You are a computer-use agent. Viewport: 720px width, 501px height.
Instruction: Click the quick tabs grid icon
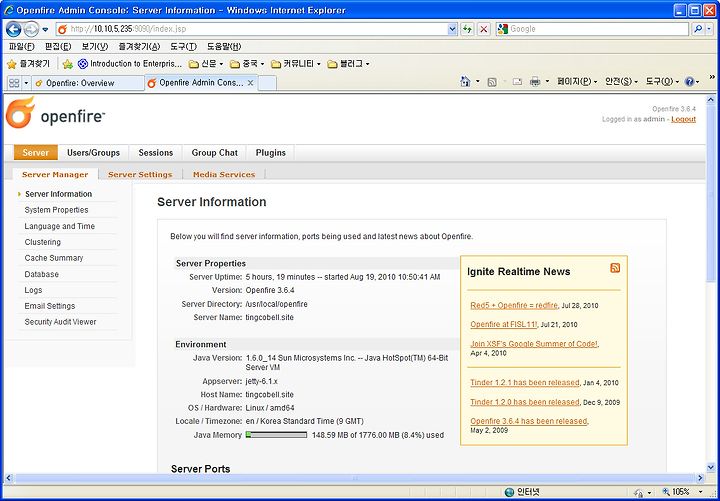coord(14,83)
